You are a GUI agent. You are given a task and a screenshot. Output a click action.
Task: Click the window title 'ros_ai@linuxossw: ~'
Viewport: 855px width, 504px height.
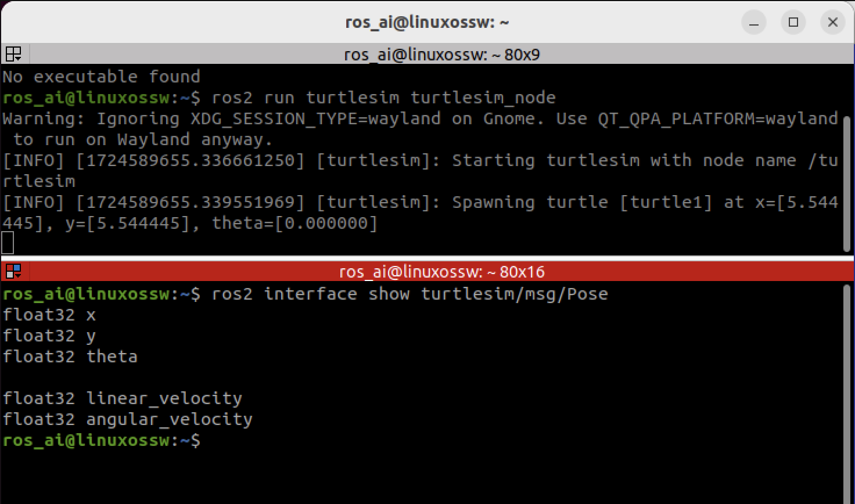point(427,22)
